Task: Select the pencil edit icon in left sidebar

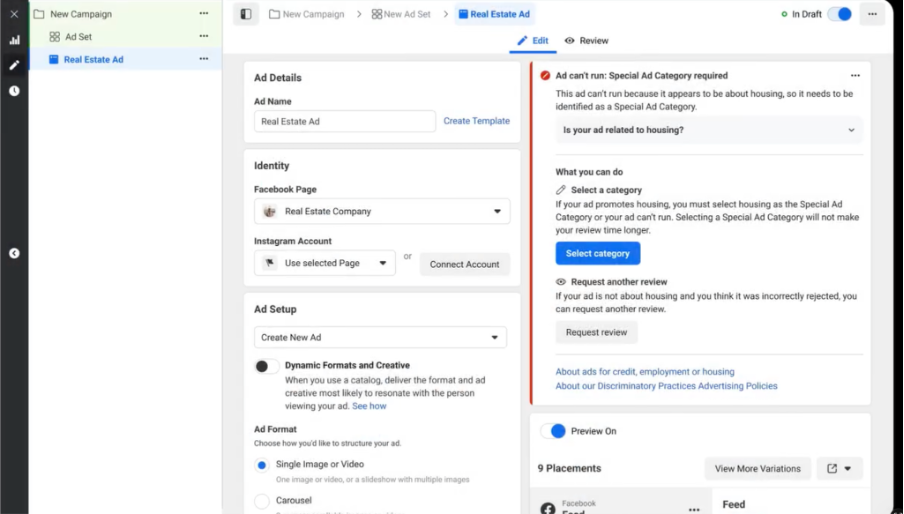Action: point(14,65)
